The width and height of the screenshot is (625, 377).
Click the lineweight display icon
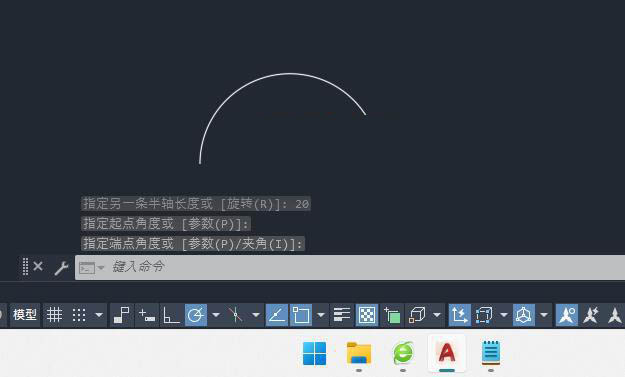[342, 315]
